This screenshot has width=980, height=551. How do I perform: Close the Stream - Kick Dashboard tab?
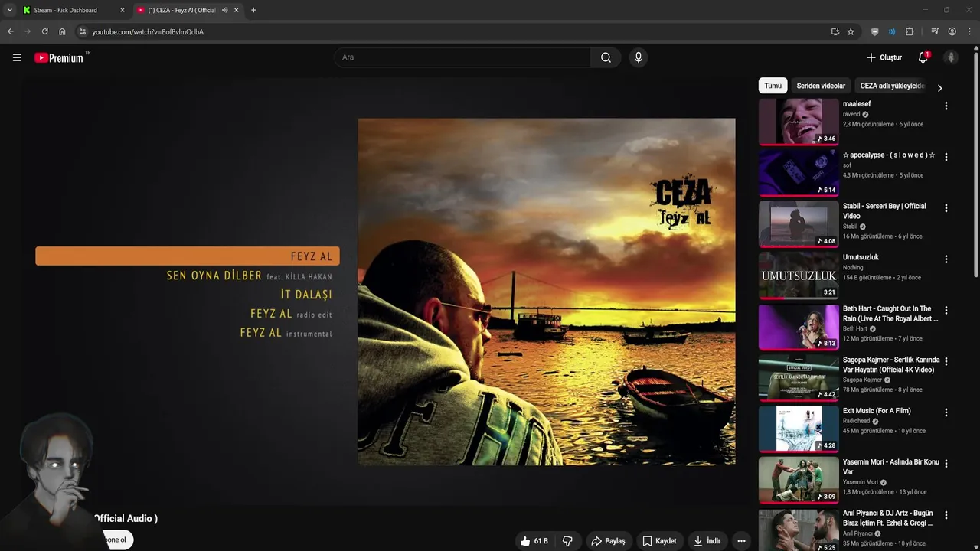coord(122,10)
